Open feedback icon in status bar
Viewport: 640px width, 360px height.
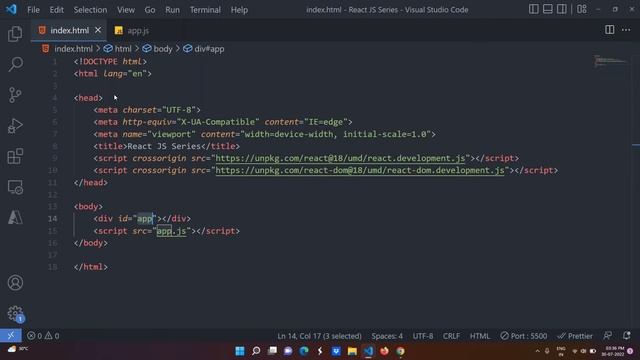tap(608, 336)
